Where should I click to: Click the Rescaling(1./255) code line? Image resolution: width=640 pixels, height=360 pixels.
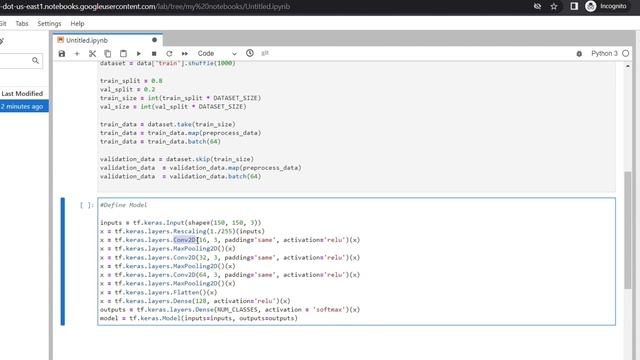[182, 231]
